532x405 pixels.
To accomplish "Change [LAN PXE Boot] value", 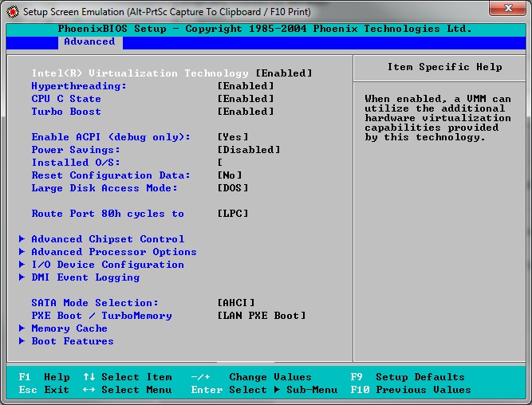I will pos(262,316).
